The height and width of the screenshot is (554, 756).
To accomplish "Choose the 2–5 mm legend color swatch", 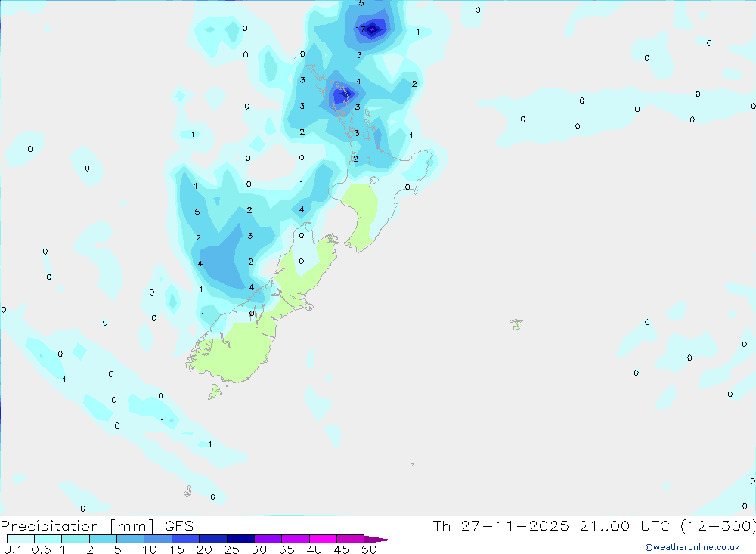I will click(x=103, y=539).
